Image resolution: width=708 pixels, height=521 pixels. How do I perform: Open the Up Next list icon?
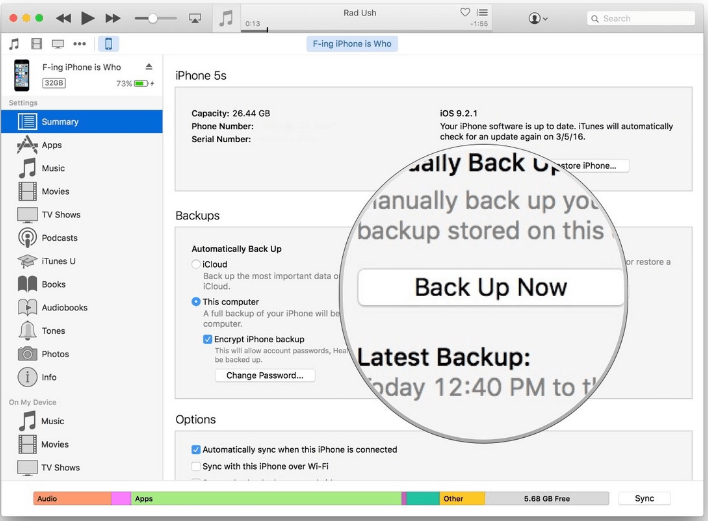[482, 12]
